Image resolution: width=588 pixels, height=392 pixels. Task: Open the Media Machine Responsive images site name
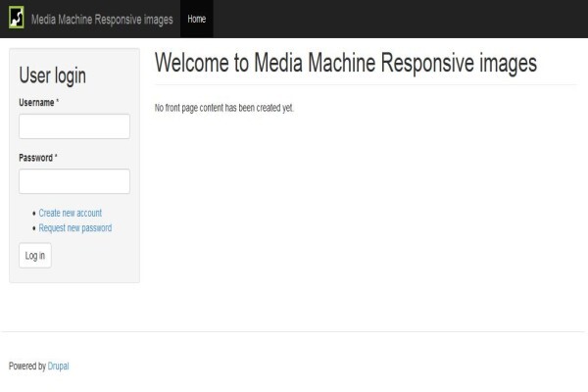(102, 20)
